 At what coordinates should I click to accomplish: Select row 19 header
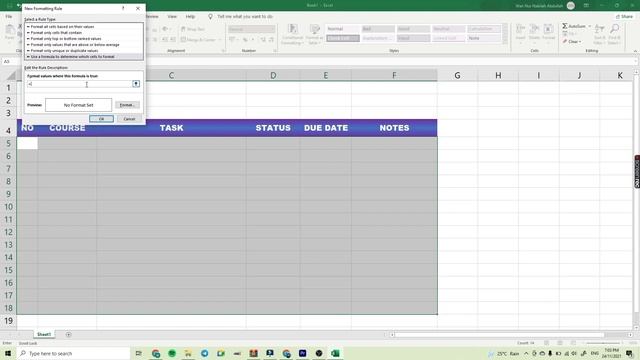click(x=8, y=321)
